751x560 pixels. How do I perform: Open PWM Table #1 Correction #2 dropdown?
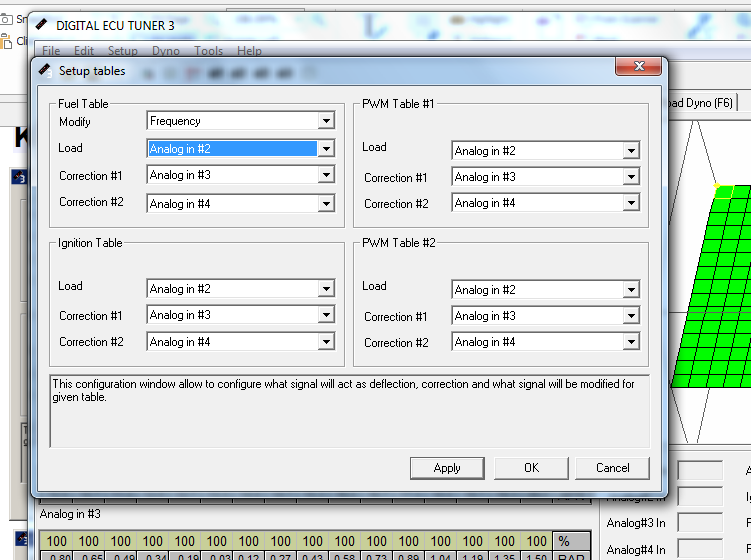[631, 203]
